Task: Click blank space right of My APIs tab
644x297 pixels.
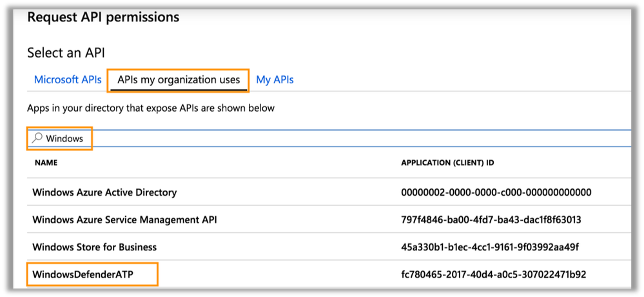Action: click(x=451, y=80)
